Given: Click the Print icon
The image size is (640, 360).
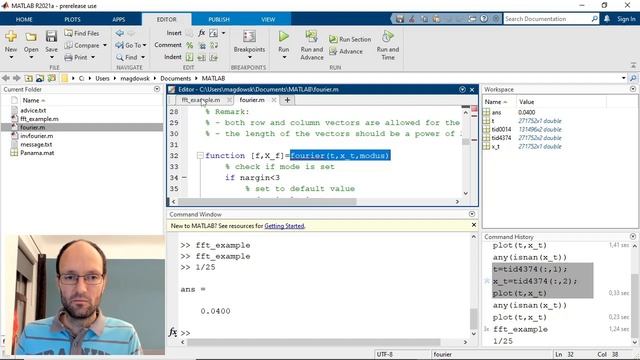Looking at the screenshot, I should point(69,58).
